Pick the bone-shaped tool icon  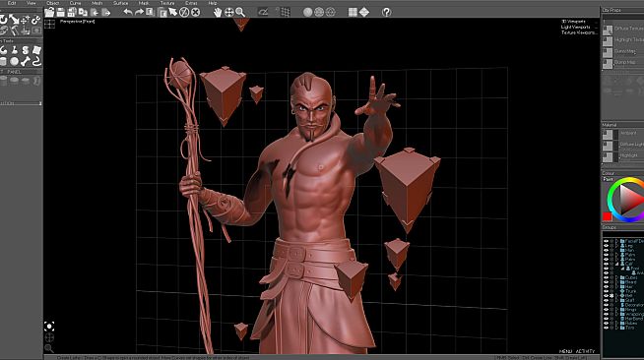tap(26, 62)
